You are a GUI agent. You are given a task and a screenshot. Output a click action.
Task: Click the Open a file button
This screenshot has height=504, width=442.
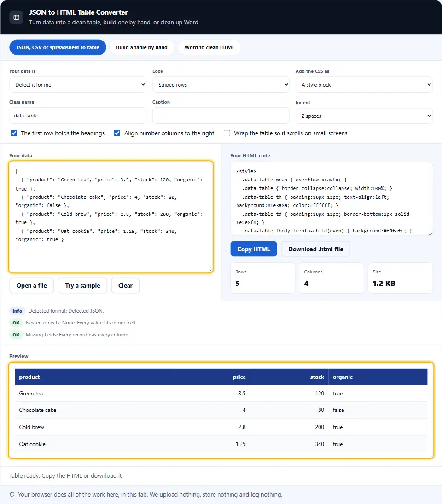pyautogui.click(x=31, y=285)
